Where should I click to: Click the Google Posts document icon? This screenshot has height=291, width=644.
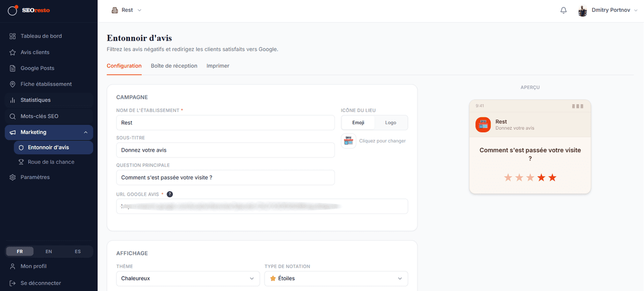(12, 69)
